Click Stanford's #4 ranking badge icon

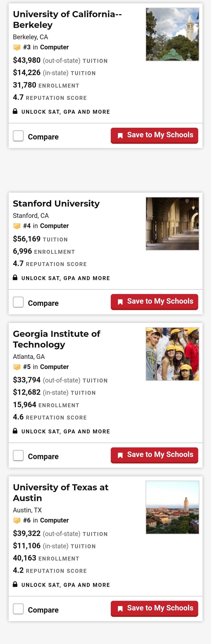click(x=17, y=226)
